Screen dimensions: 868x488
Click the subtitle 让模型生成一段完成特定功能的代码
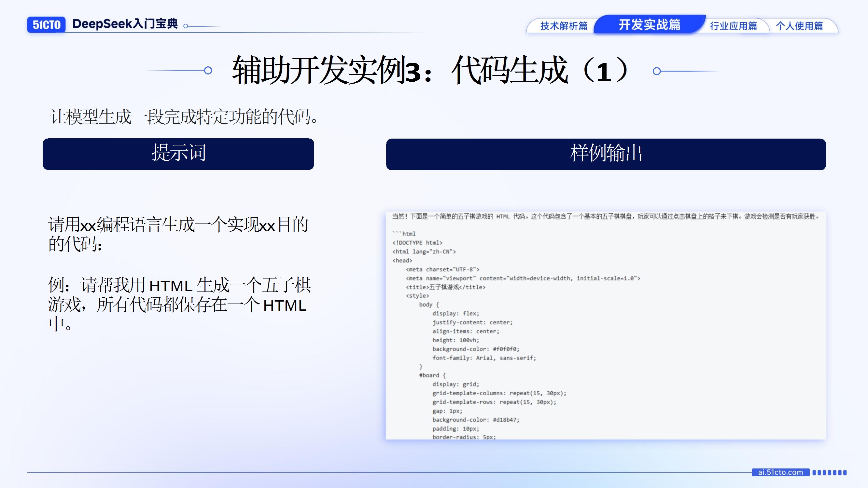click(184, 117)
